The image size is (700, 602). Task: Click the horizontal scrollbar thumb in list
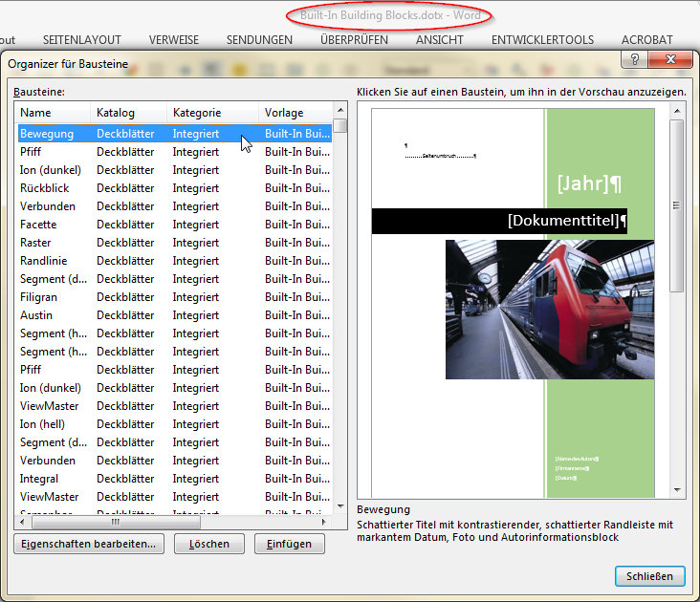coord(116,522)
